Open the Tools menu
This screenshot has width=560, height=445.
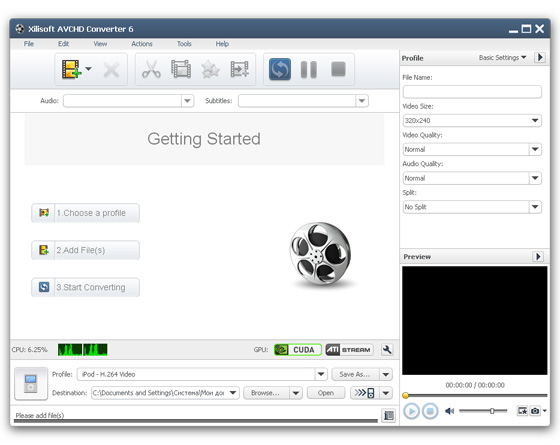pyautogui.click(x=184, y=44)
